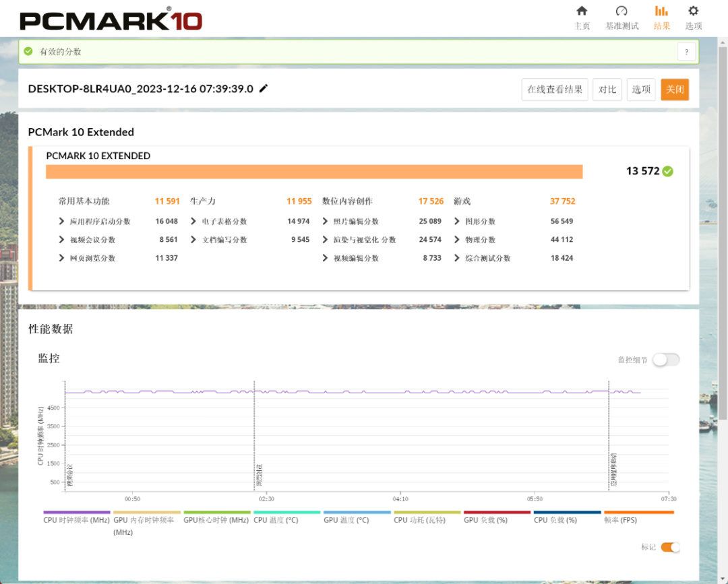Click the 56 549 graphics score value
This screenshot has width=728, height=584.
tap(562, 221)
